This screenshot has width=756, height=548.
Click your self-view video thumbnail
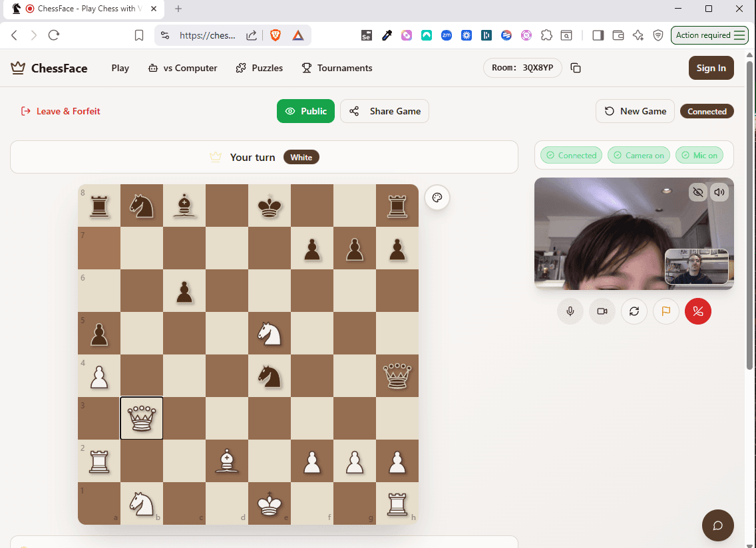pos(695,267)
